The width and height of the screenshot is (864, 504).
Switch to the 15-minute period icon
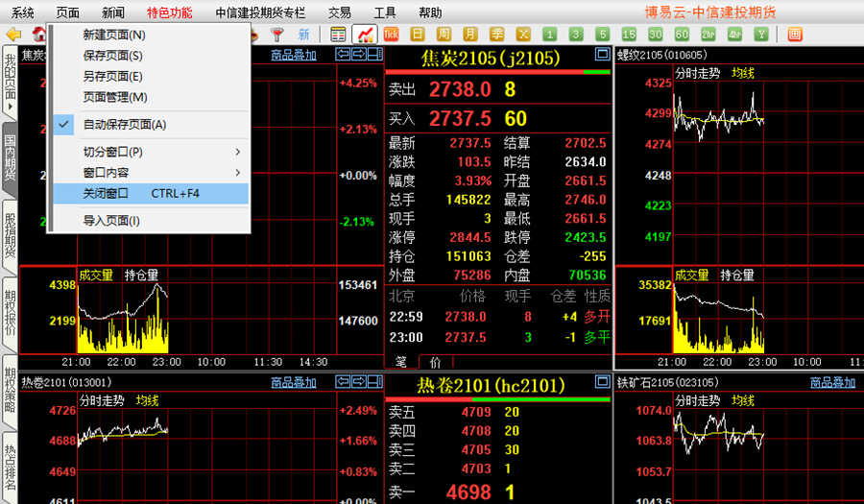629,35
